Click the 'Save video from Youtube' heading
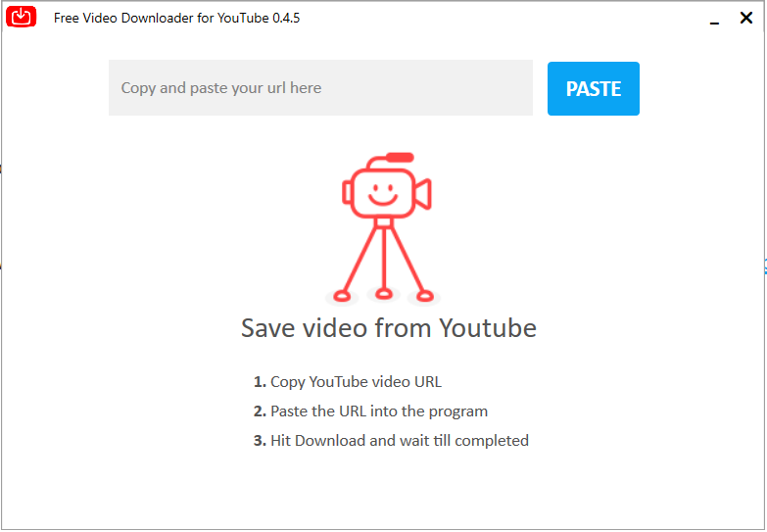Image resolution: width=767 pixels, height=532 pixels. point(388,327)
